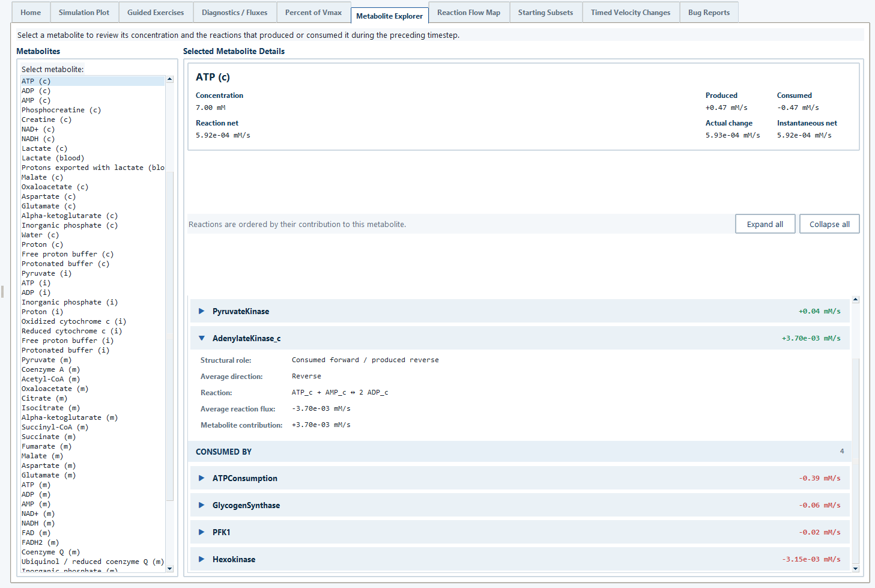Choose Protonated buffer (c)

pos(92,264)
